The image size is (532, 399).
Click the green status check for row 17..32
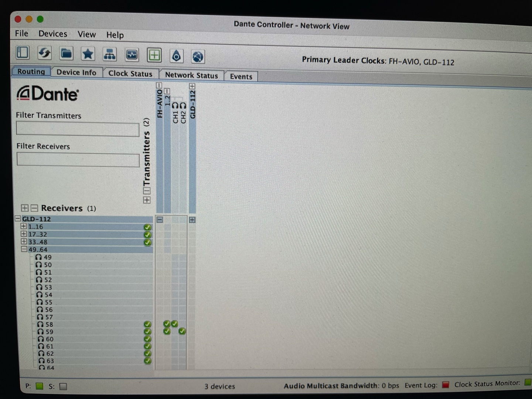(x=147, y=235)
